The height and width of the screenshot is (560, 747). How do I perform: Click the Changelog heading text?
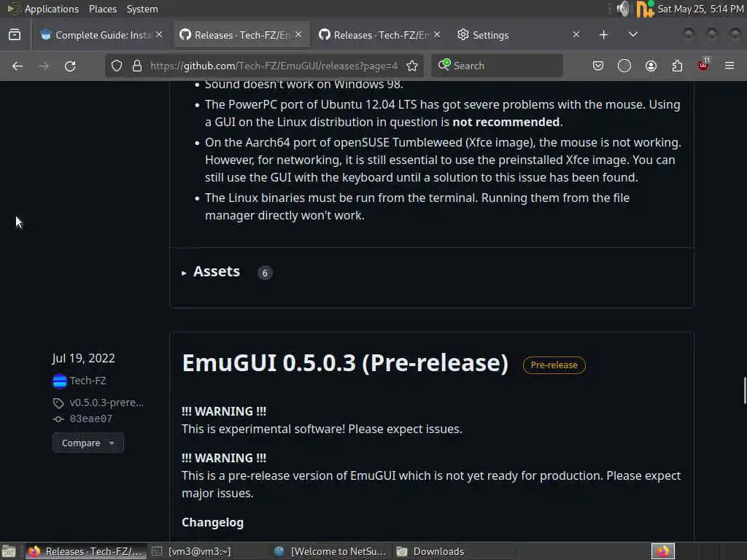tap(212, 522)
